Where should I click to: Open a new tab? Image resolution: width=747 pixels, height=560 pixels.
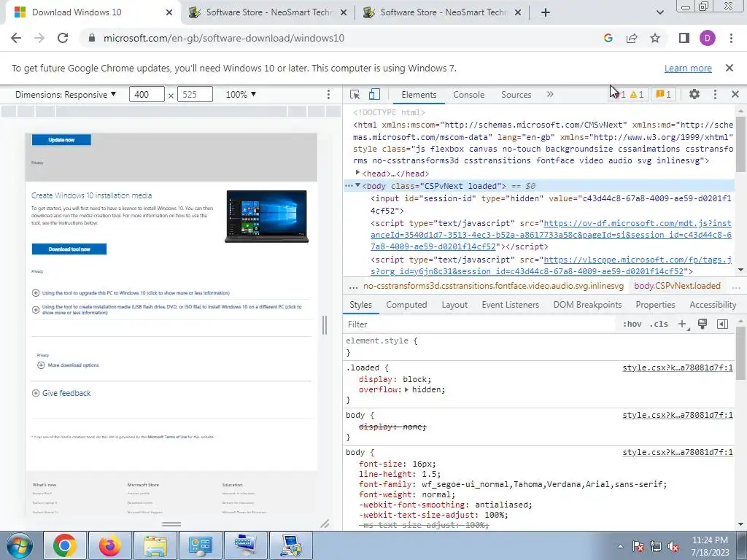coord(546,12)
